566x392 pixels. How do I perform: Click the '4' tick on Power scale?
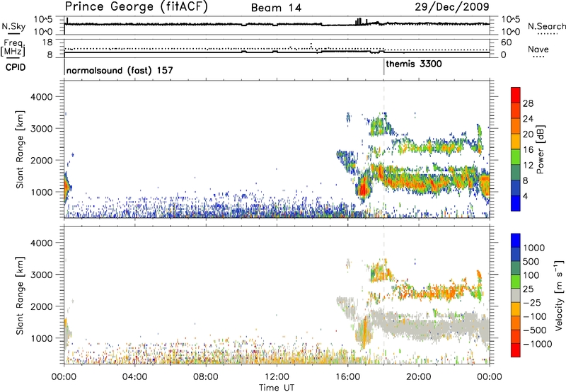click(x=525, y=196)
